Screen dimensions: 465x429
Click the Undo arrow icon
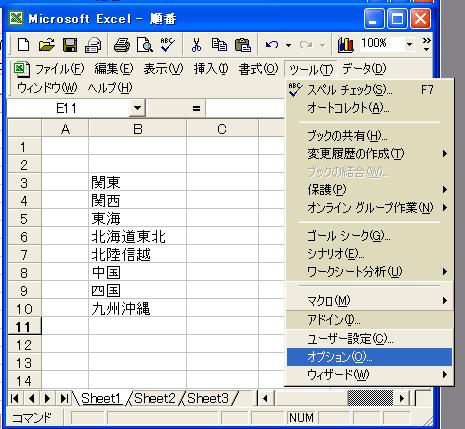[x=272, y=44]
